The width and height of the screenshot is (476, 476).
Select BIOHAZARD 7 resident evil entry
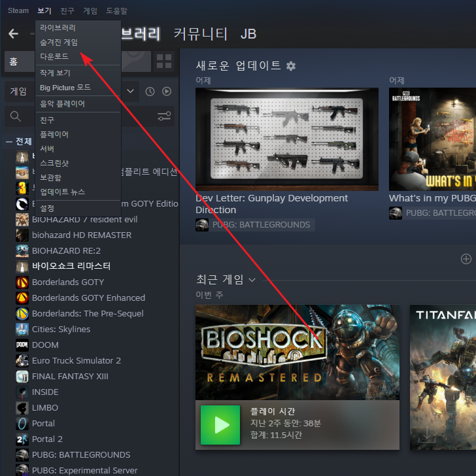85,219
